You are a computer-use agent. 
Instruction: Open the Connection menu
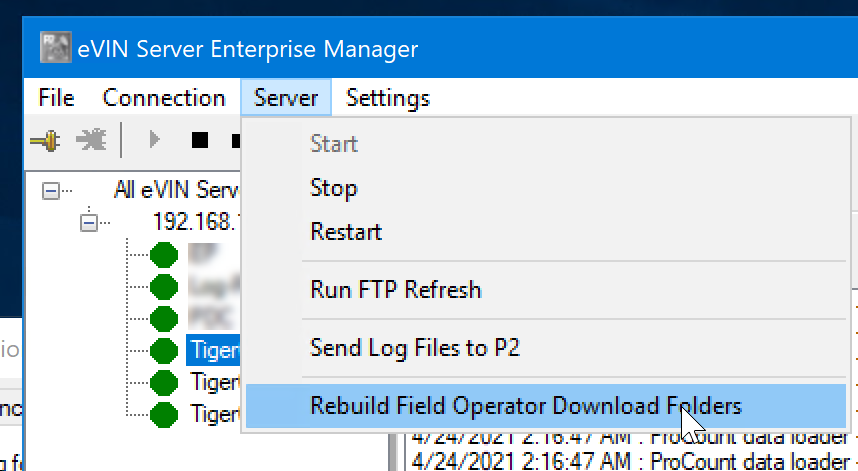[164, 98]
